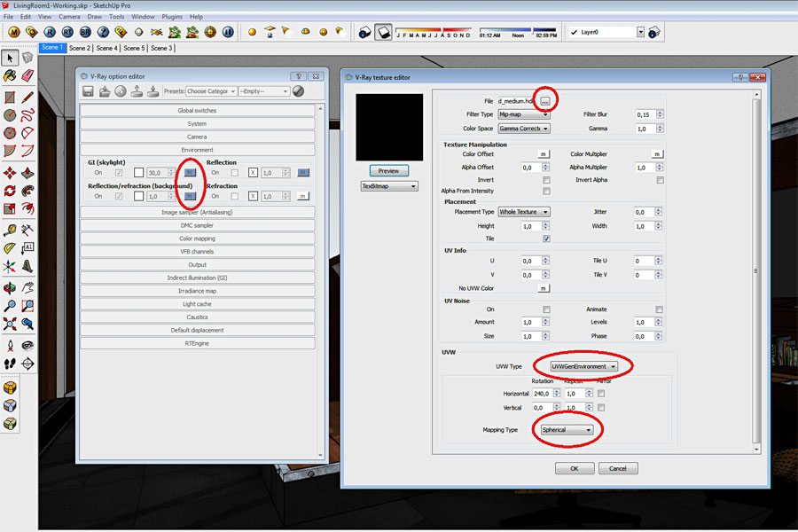This screenshot has height=532, width=798.
Task: Start render with blue R icon
Action: [50, 32]
